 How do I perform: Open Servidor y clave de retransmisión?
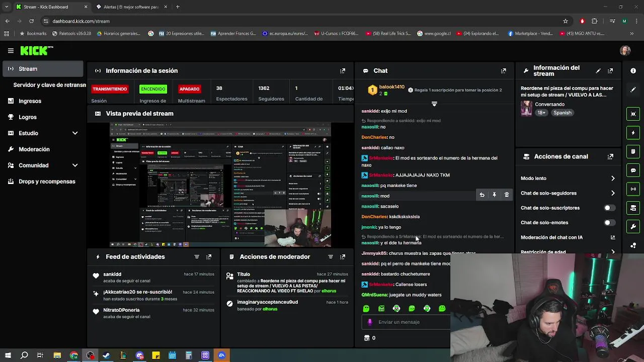(x=49, y=85)
